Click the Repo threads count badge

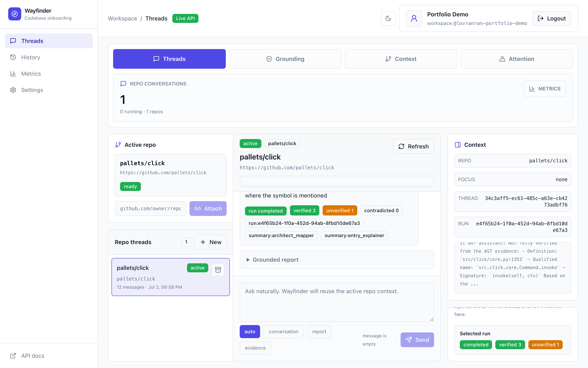[186, 242]
